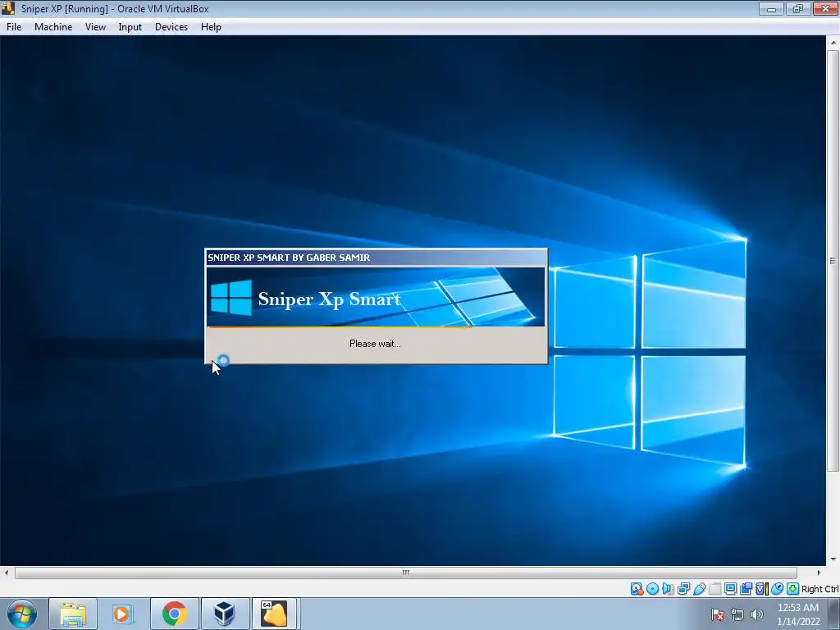Click the Please wait... text
840x630 pixels.
(375, 344)
